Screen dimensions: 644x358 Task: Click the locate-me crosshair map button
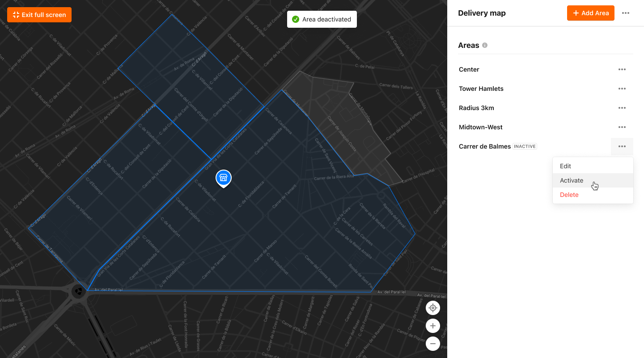click(432, 308)
